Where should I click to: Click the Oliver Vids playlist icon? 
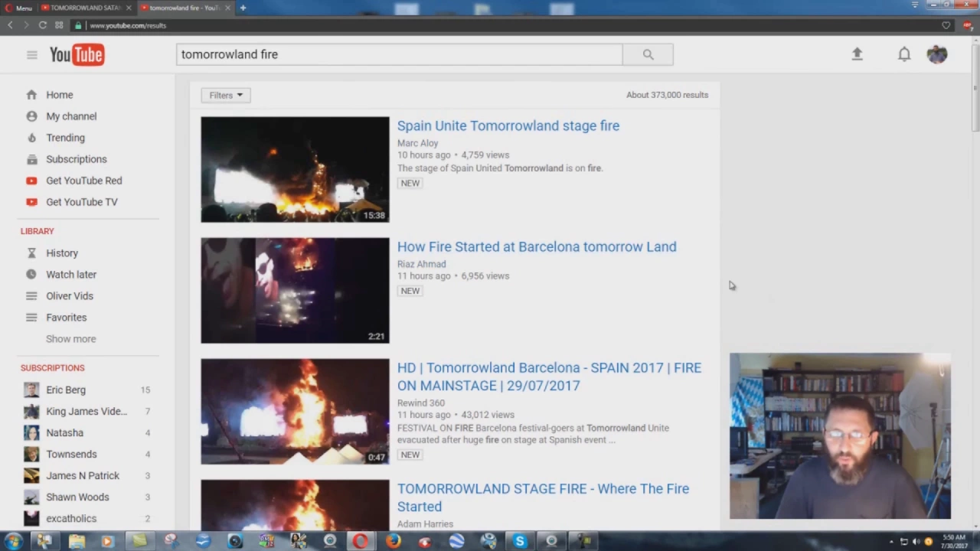pos(31,296)
